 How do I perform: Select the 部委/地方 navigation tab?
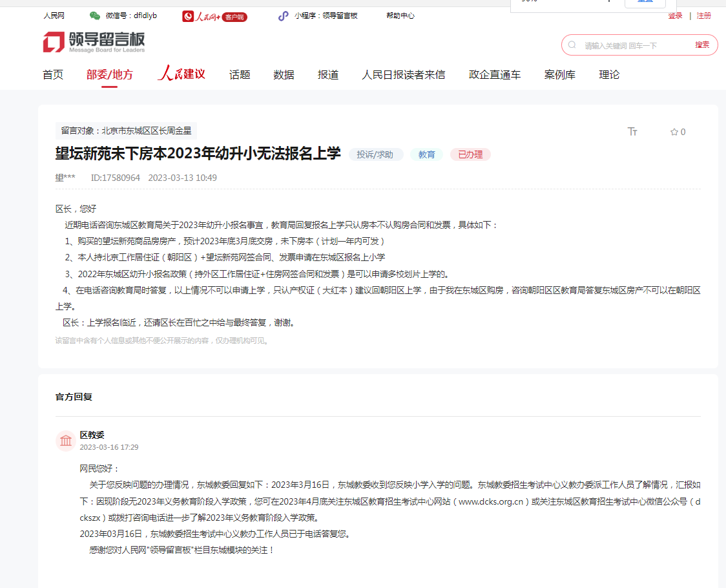pos(110,75)
